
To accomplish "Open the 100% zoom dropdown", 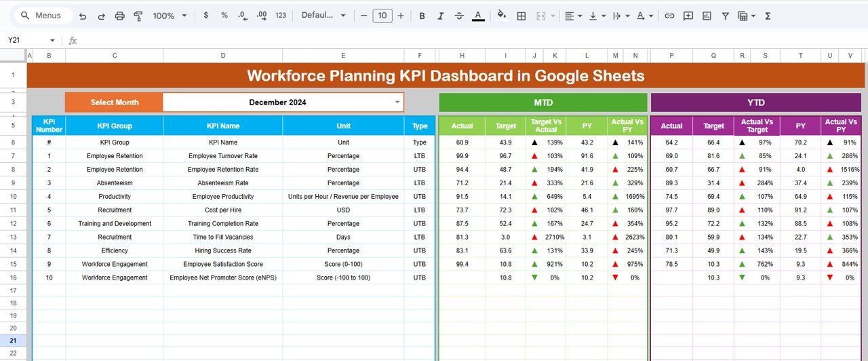I will (168, 16).
